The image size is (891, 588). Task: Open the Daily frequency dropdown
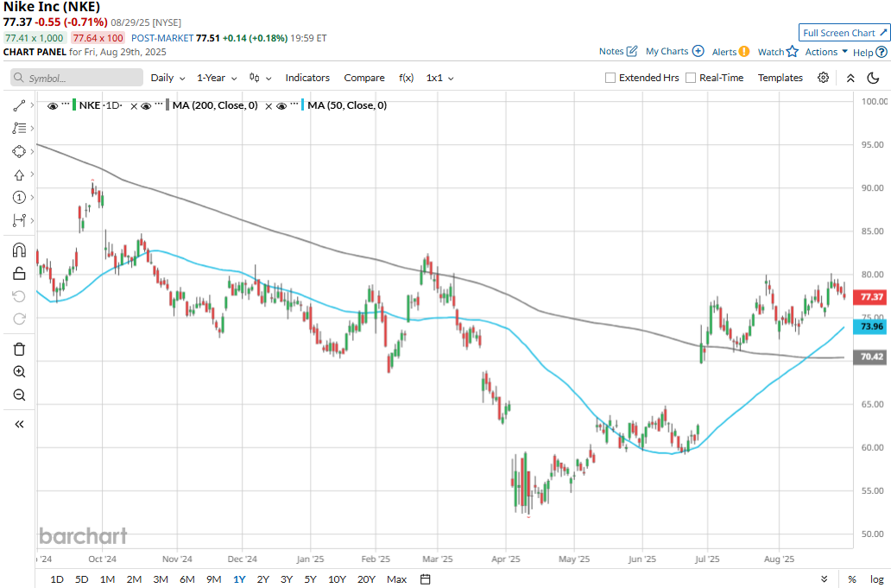167,78
